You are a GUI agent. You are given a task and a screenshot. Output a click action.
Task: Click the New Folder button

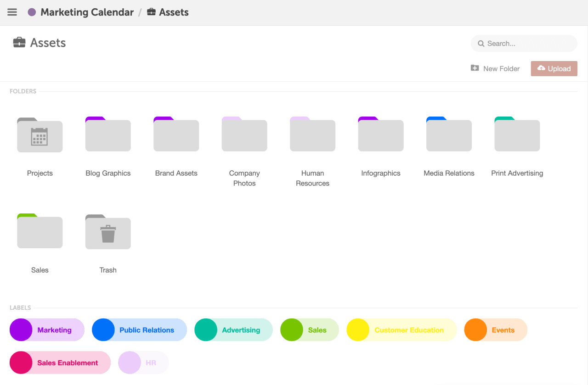[495, 69]
